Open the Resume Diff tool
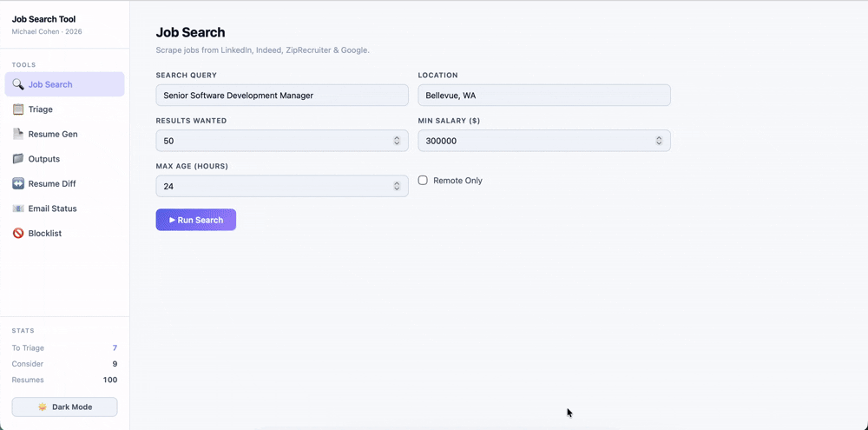The height and width of the screenshot is (430, 868). tap(65, 183)
